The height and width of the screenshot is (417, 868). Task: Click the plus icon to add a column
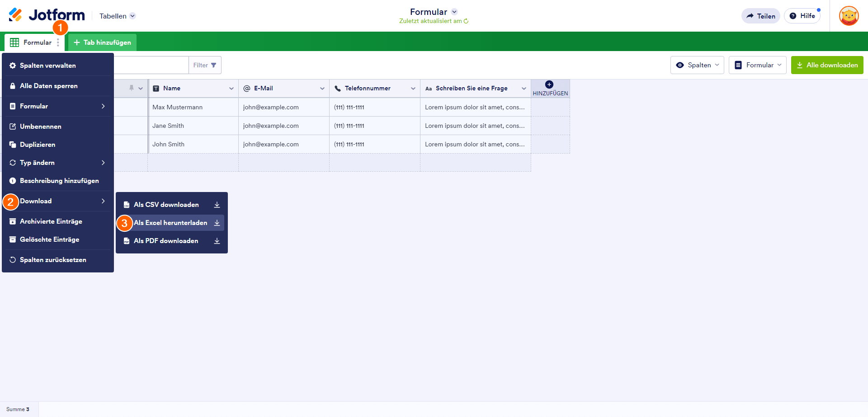pyautogui.click(x=549, y=84)
